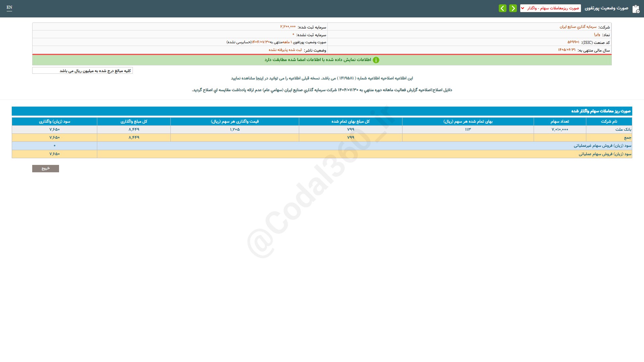
Task: Click the جمع total row label
Action: pos(627,137)
